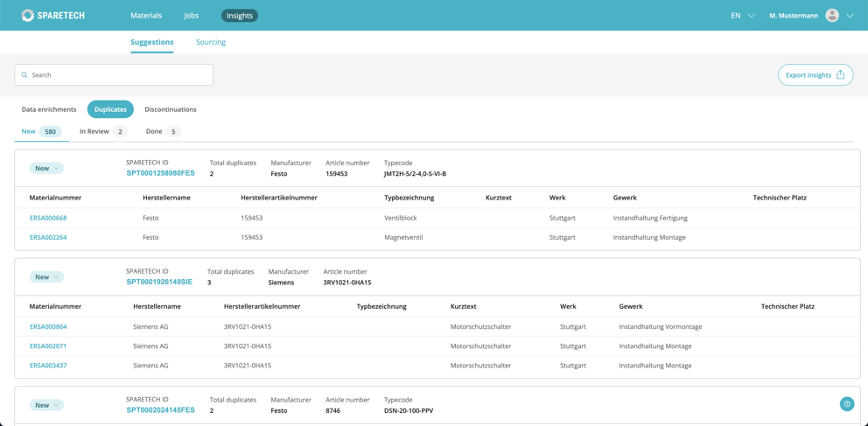The width and height of the screenshot is (868, 426).
Task: Click the user avatar icon
Action: pyautogui.click(x=832, y=16)
